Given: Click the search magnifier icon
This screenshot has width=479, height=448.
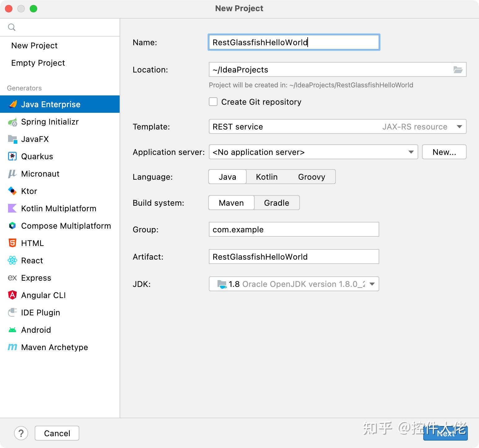Looking at the screenshot, I should click(12, 27).
